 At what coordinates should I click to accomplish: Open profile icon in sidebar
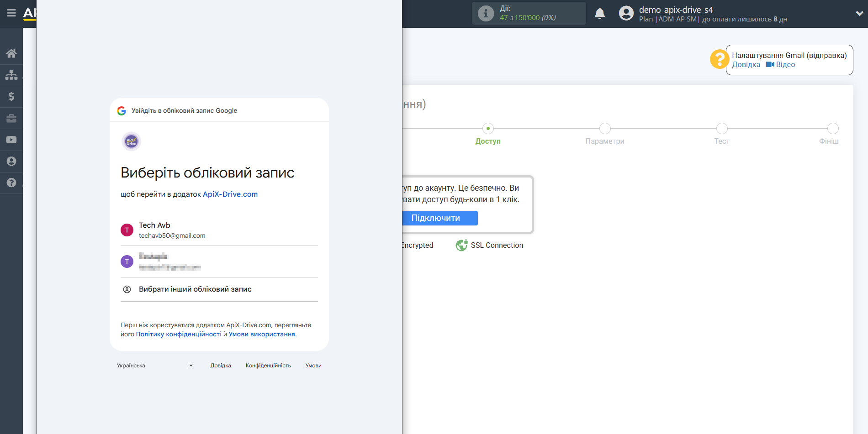(x=11, y=161)
